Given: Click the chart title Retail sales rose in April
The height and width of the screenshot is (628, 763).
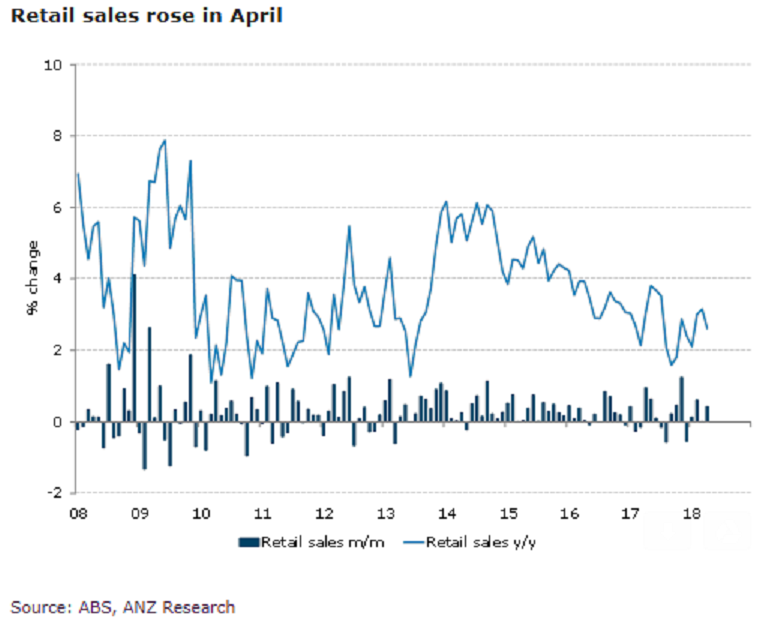Looking at the screenshot, I should (146, 15).
